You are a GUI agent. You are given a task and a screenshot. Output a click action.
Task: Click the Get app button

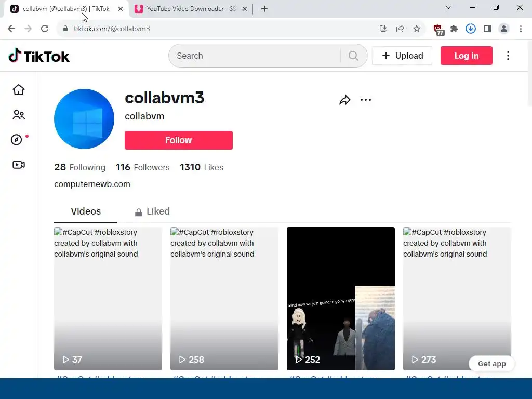[491, 364]
